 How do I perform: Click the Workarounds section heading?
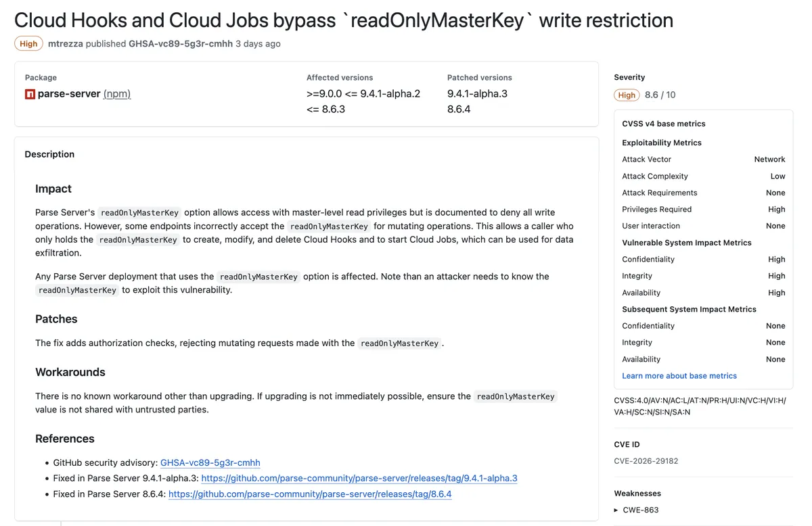(70, 373)
